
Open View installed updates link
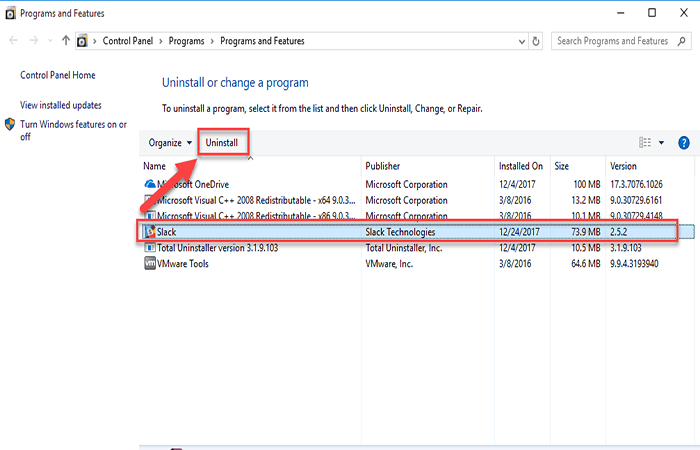(x=61, y=105)
